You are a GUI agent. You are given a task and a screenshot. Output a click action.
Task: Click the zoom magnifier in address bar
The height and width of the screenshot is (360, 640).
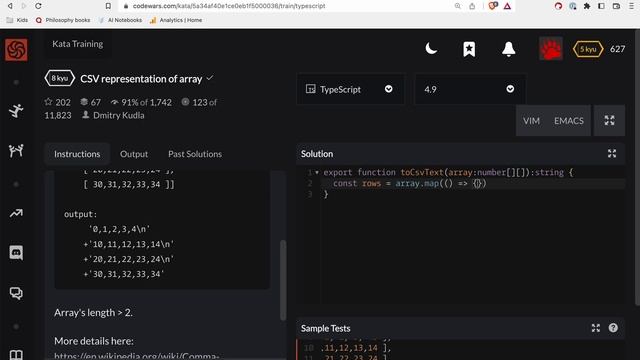click(458, 6)
